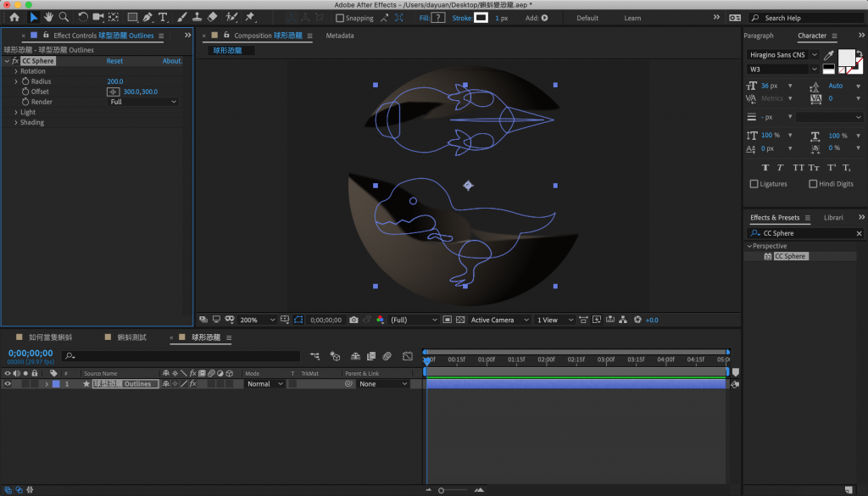Enable the Snapping checkbox
The height and width of the screenshot is (496, 868).
pos(340,18)
